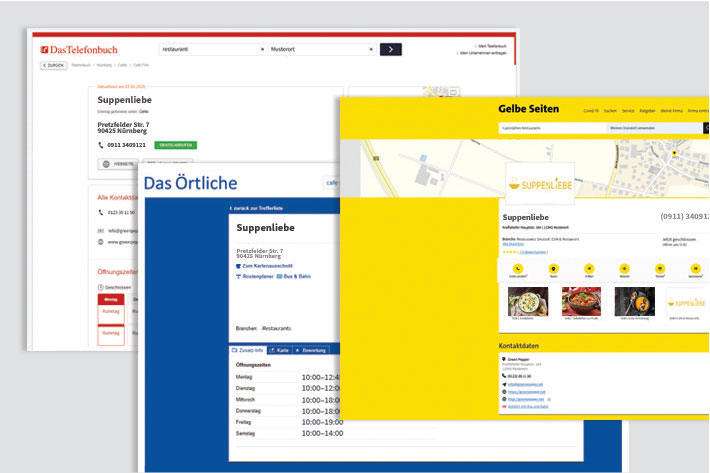Click the star rating in Gelbe Seiten
710x473 pixels.
[x=510, y=252]
